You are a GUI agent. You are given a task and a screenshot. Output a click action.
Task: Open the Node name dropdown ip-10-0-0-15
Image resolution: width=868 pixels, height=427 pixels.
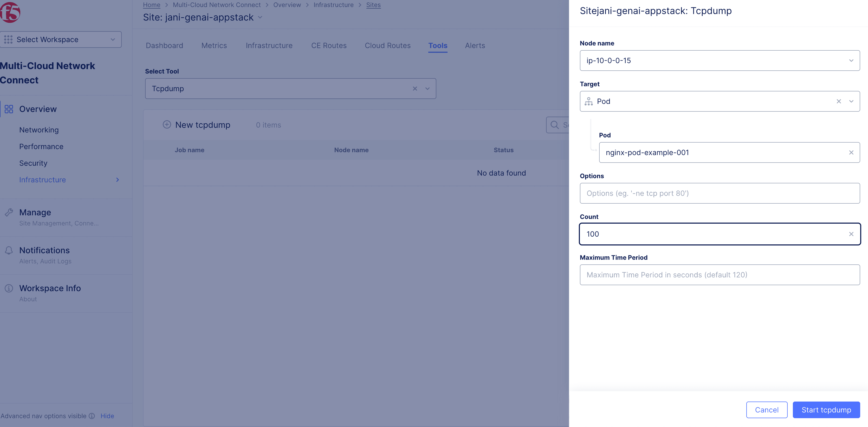click(x=720, y=61)
